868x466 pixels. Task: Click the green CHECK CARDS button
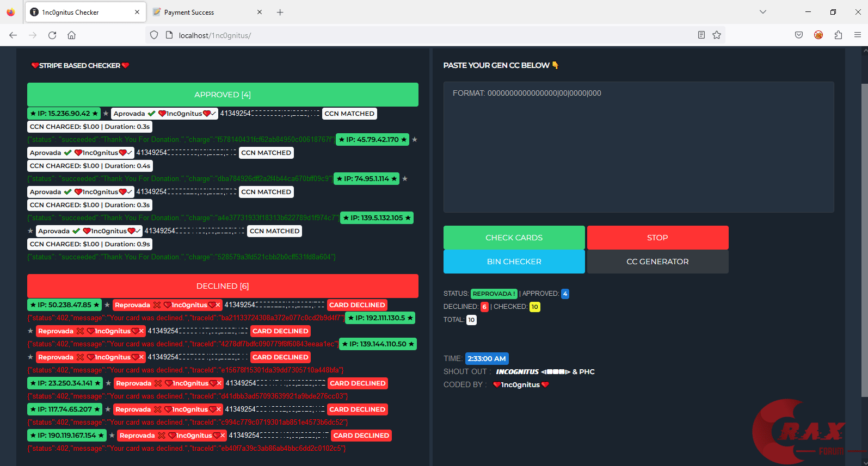(x=514, y=238)
